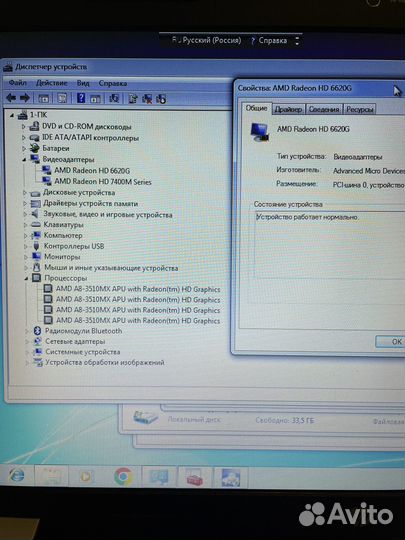Click the Bluetooth icon beside Радиомодули Bluetooth
This screenshot has height=540, width=405.
click(x=37, y=331)
